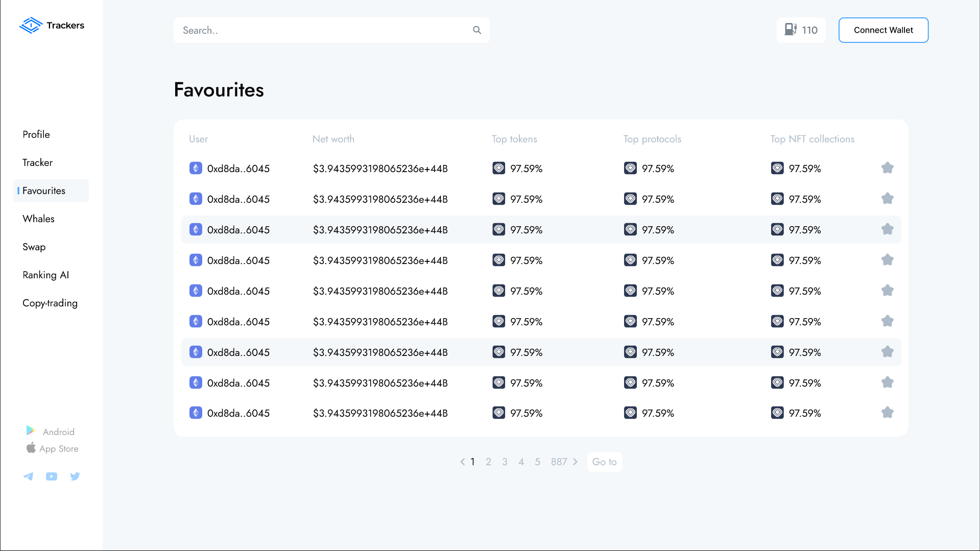Click the Connect Wallet button
The height and width of the screenshot is (551, 980).
coord(883,30)
